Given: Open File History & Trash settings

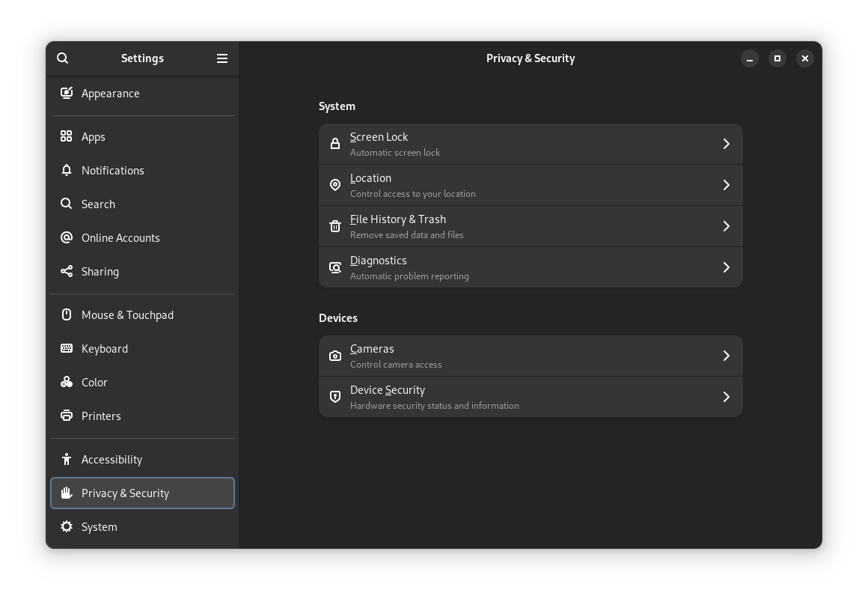Looking at the screenshot, I should point(531,225).
